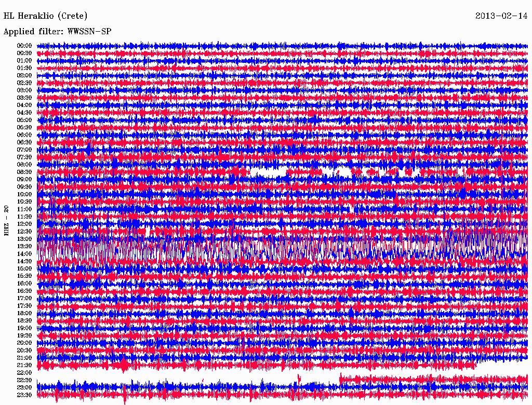Image resolution: width=532 pixels, height=405 pixels.
Task: Select the 20:00 time row label
Action: coord(24,343)
